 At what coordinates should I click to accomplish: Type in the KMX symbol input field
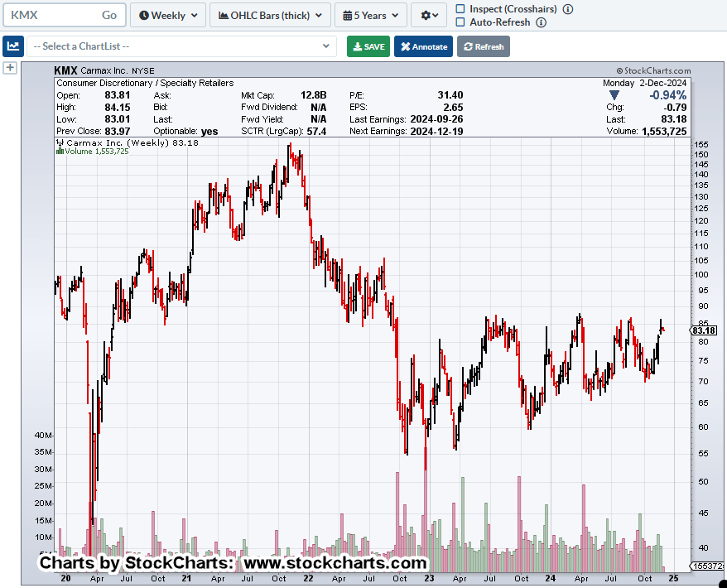(50, 15)
